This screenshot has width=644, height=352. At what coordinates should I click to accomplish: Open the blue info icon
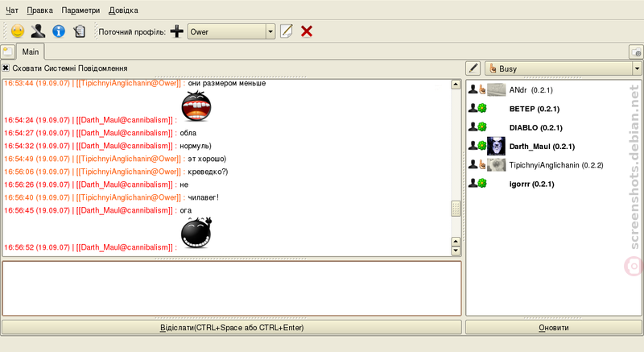[x=59, y=31]
